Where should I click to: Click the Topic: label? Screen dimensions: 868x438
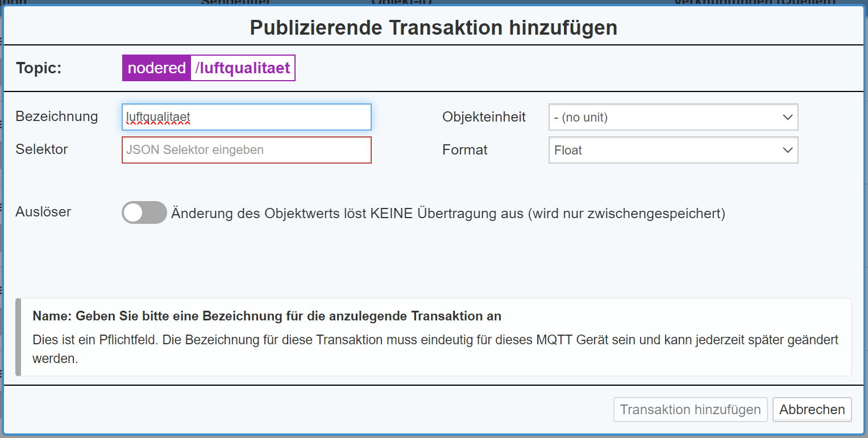point(39,68)
